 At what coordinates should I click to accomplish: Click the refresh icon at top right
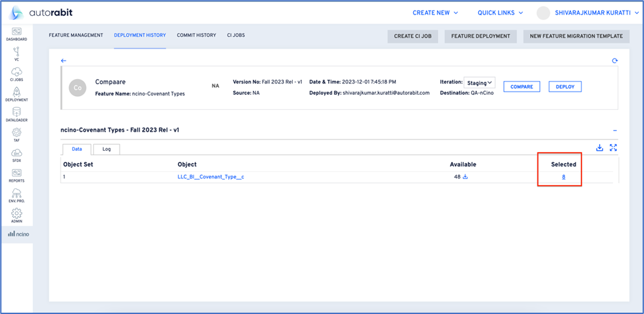pyautogui.click(x=614, y=61)
